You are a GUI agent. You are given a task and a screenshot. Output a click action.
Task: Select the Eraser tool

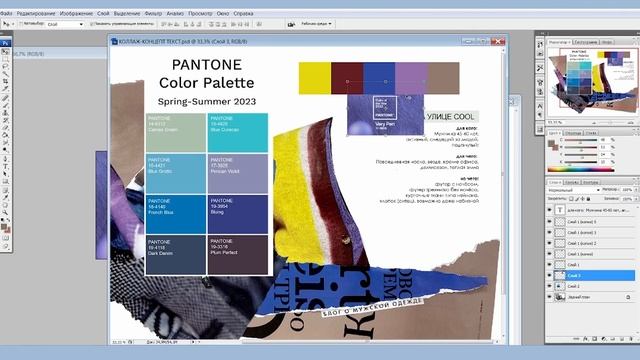pyautogui.click(x=5, y=127)
